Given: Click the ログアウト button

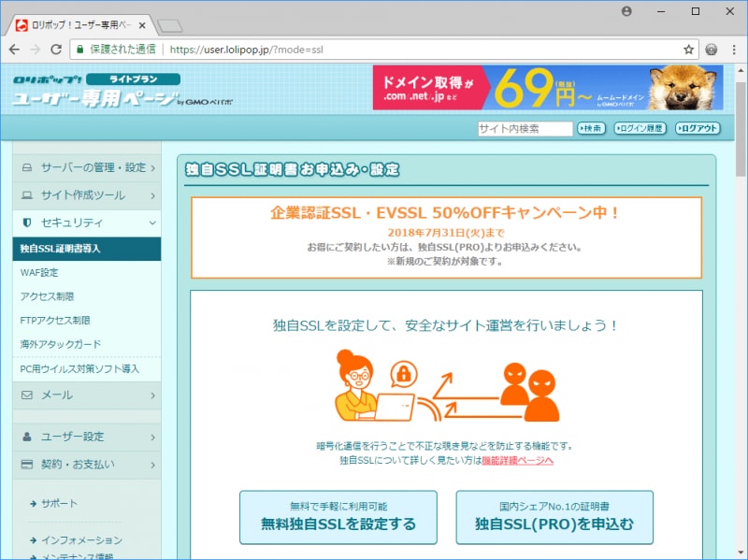Looking at the screenshot, I should click(698, 128).
